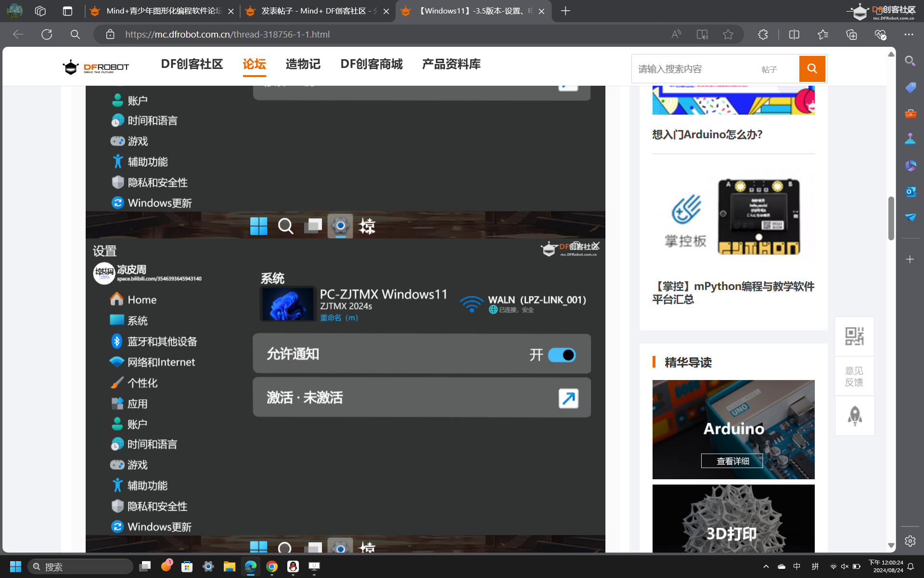Click rocket back-to-top icon
This screenshot has width=924, height=578.
[x=855, y=416]
